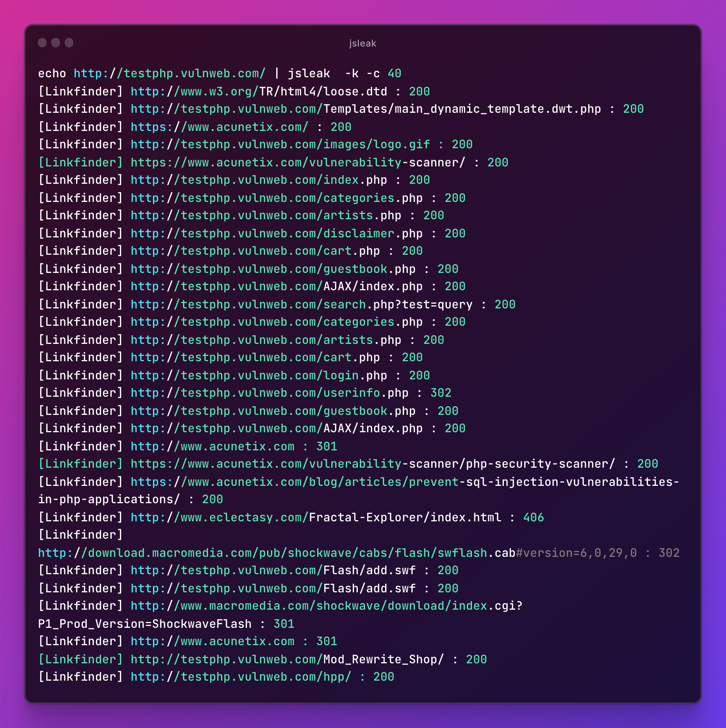Viewport: 726px width, 728px height.
Task: Open the Mod_Rewrite_Shop/ link
Action: tap(287, 659)
